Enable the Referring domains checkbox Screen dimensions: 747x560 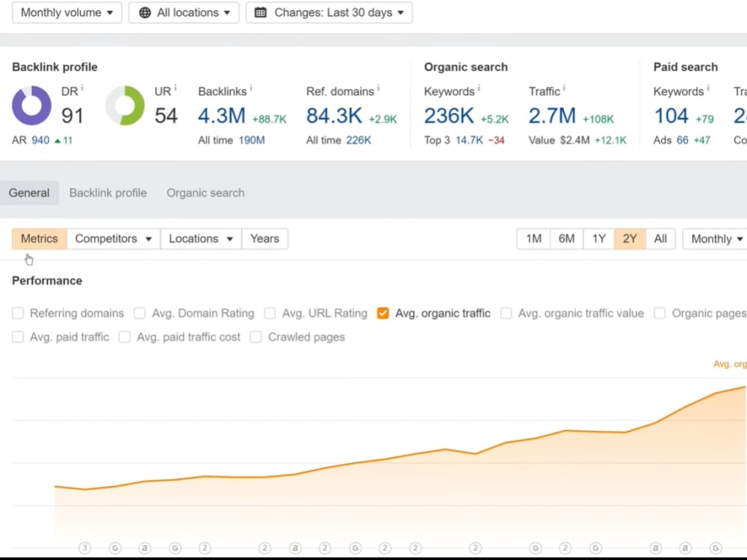pyautogui.click(x=18, y=313)
